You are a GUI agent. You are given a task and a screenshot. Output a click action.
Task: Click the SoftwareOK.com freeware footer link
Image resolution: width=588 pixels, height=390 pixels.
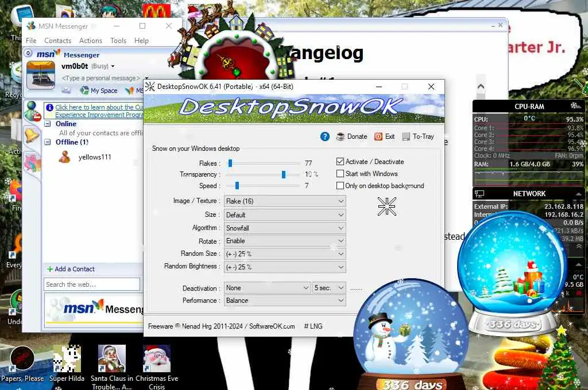pos(272,326)
